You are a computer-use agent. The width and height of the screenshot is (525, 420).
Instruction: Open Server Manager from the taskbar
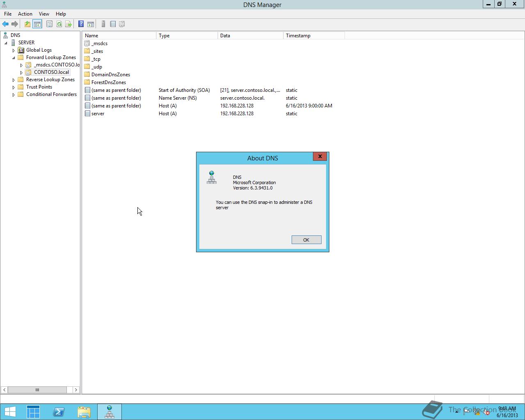(33, 412)
